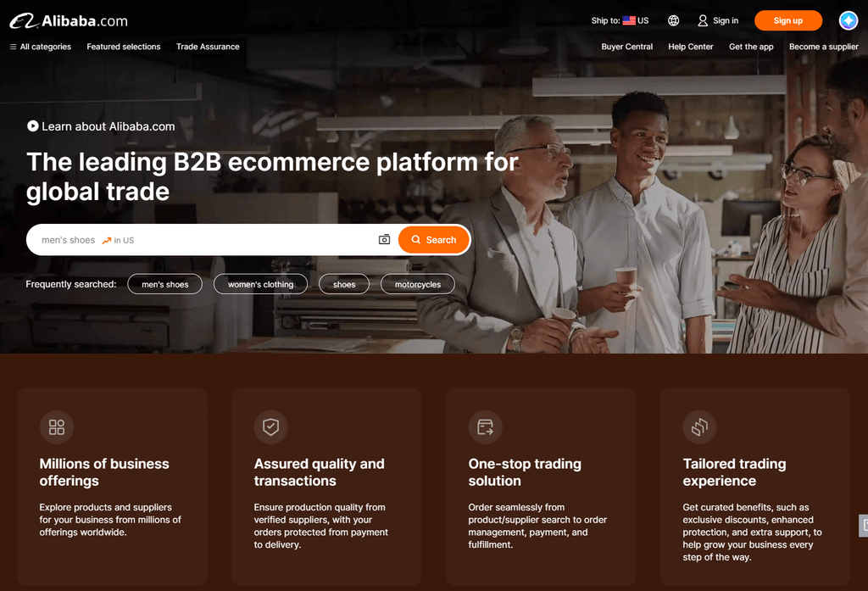Select the women's clothing search tag

click(x=261, y=284)
